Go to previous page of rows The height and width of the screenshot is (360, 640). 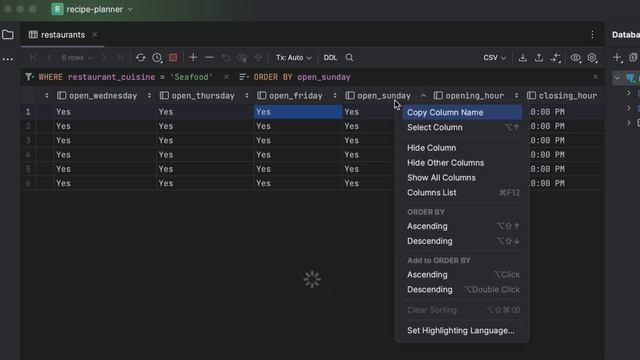coord(49,58)
